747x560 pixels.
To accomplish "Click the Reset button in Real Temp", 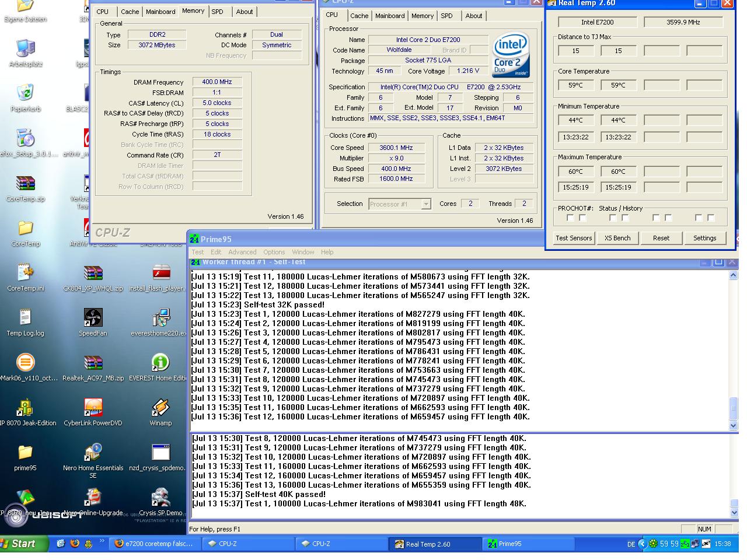I will point(661,238).
